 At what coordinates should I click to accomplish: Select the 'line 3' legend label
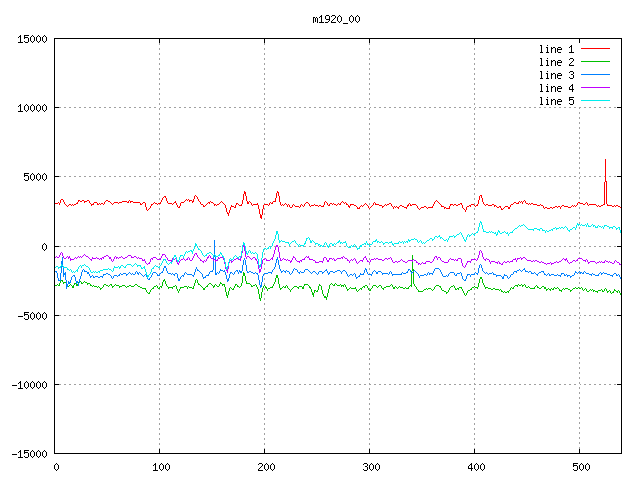pos(556,75)
